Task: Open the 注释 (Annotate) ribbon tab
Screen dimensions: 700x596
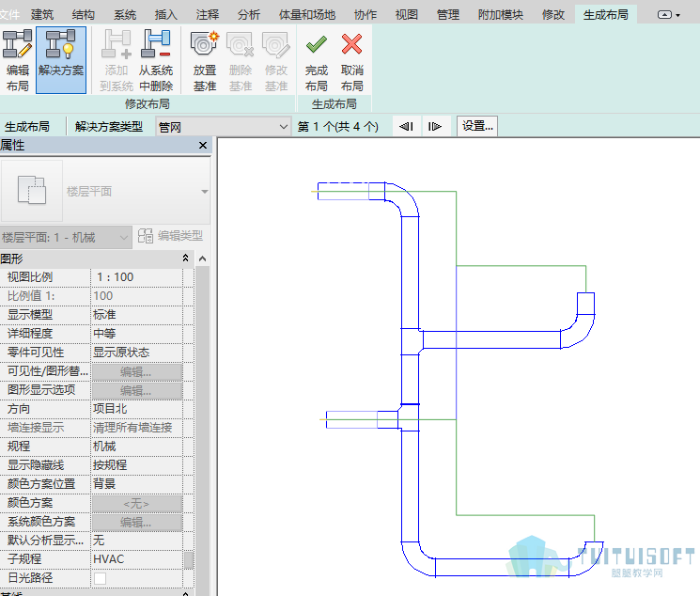Action: (x=207, y=15)
